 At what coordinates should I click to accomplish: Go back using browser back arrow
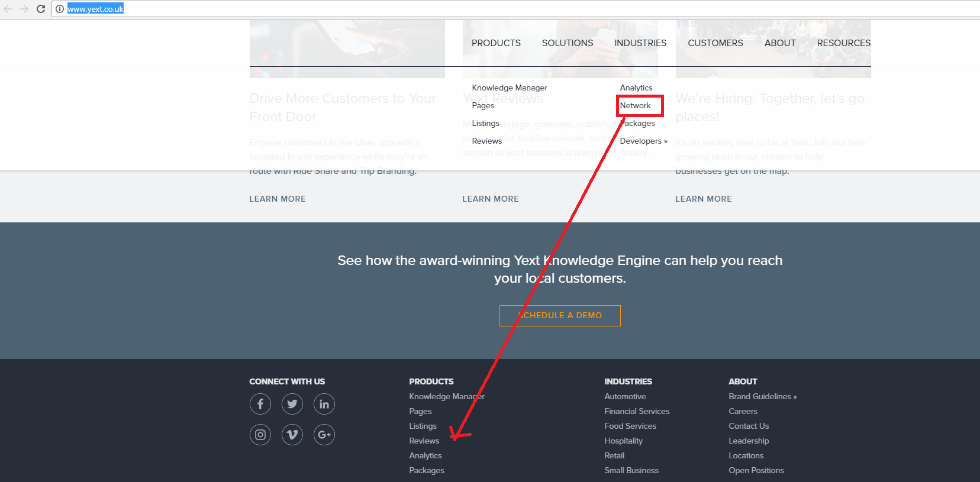pyautogui.click(x=8, y=9)
